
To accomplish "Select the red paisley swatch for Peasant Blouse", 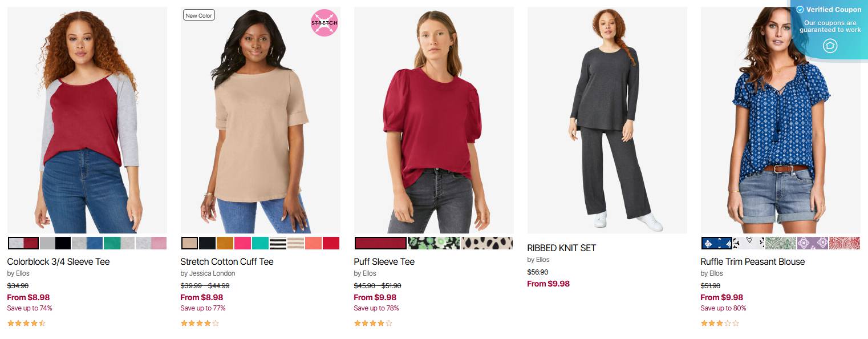I will (x=845, y=243).
